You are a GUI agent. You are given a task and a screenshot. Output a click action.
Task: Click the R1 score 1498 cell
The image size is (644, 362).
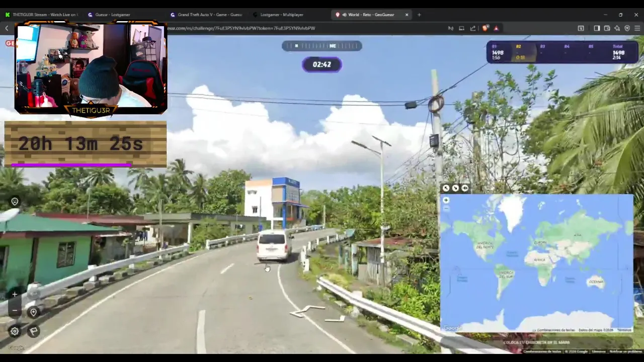tap(498, 52)
